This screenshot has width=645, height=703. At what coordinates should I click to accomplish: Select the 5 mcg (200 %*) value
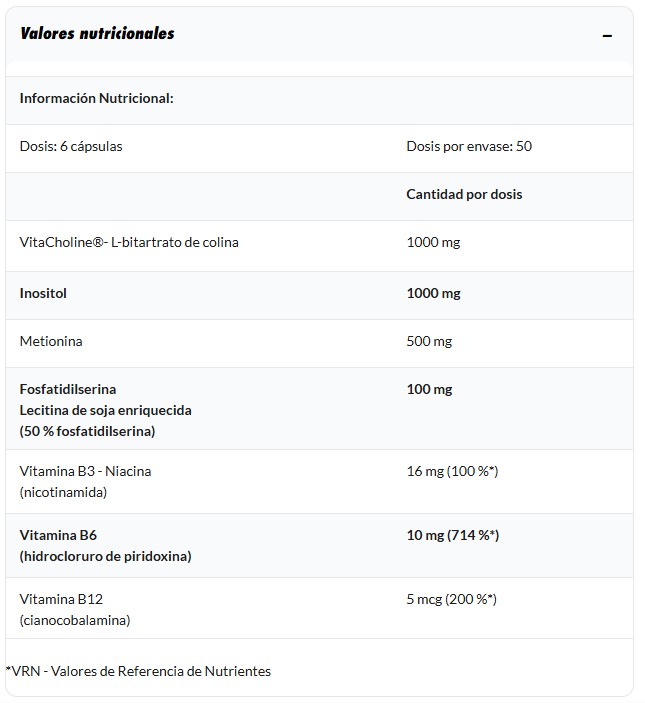point(451,599)
